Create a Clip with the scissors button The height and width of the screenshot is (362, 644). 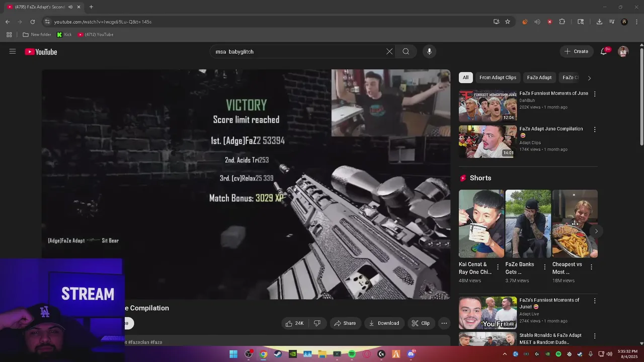point(421,323)
